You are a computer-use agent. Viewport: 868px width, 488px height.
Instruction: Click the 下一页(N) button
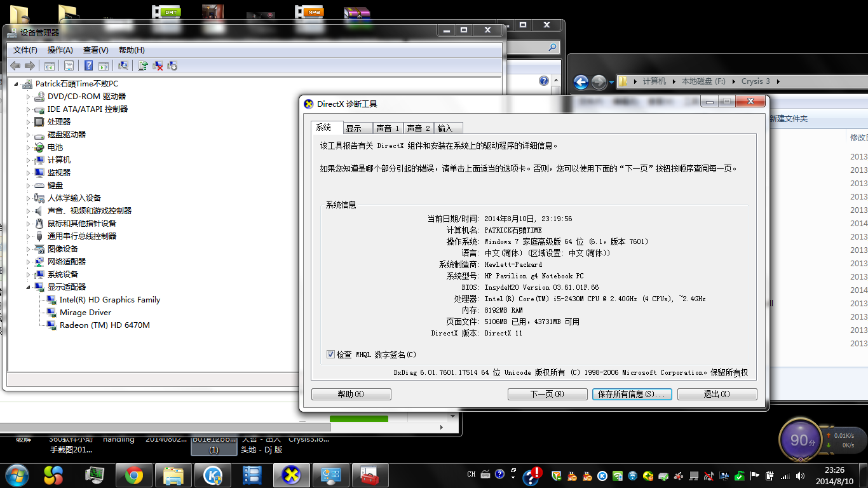tap(547, 394)
